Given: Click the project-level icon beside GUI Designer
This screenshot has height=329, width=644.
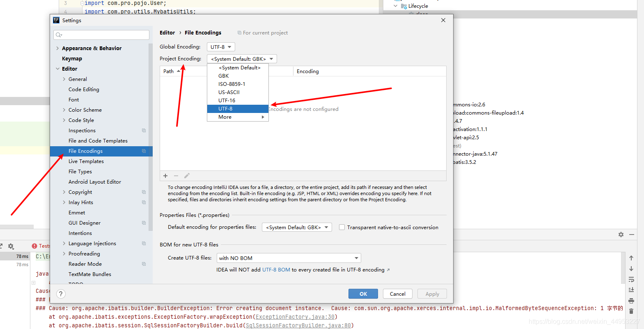Looking at the screenshot, I should click(x=144, y=223).
